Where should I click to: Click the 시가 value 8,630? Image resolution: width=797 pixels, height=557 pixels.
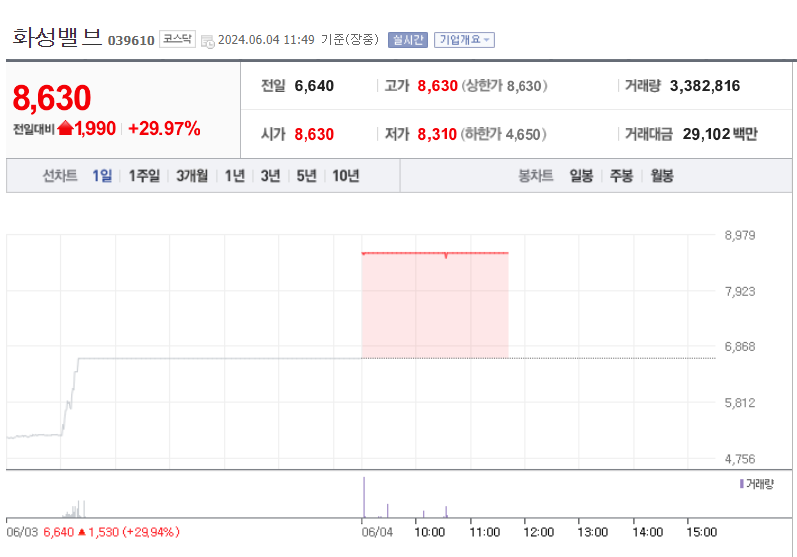[314, 134]
